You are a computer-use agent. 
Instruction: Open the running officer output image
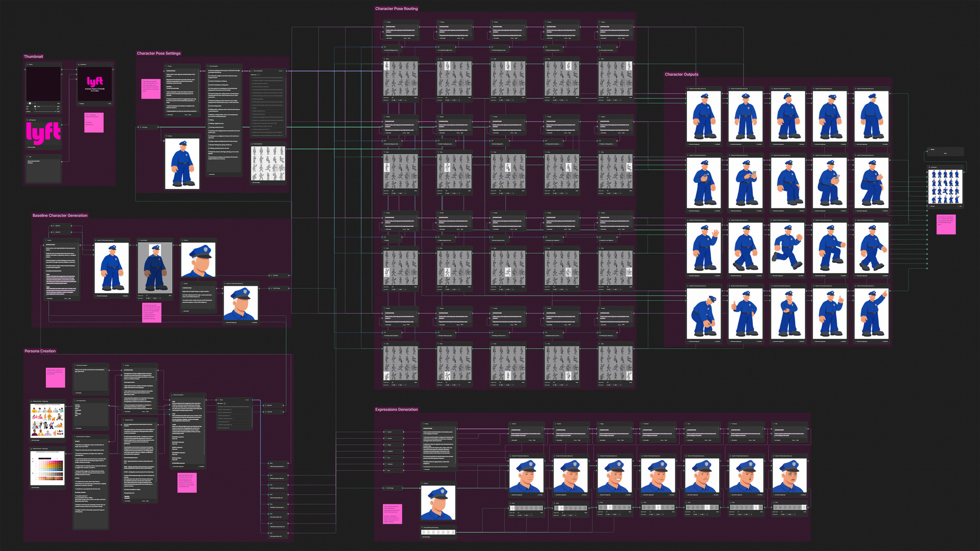(787, 248)
